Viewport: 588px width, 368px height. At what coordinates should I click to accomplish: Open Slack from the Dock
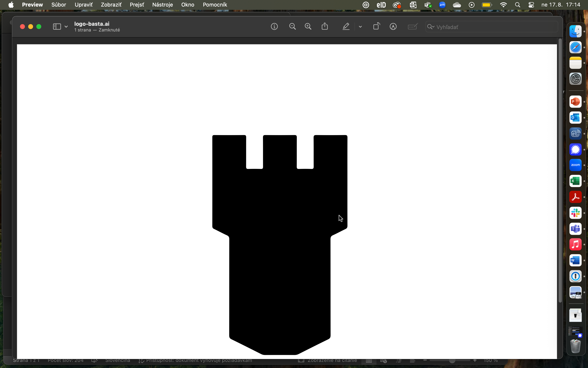[x=575, y=213]
